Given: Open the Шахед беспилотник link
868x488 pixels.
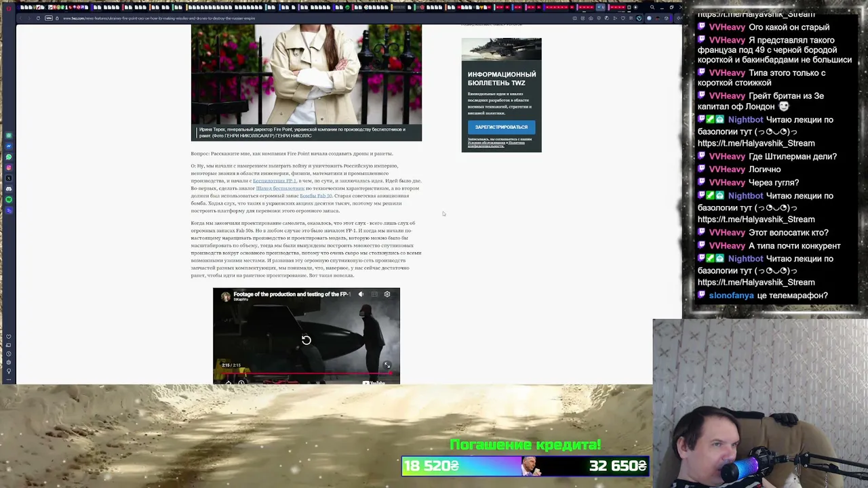Looking at the screenshot, I should pyautogui.click(x=280, y=188).
